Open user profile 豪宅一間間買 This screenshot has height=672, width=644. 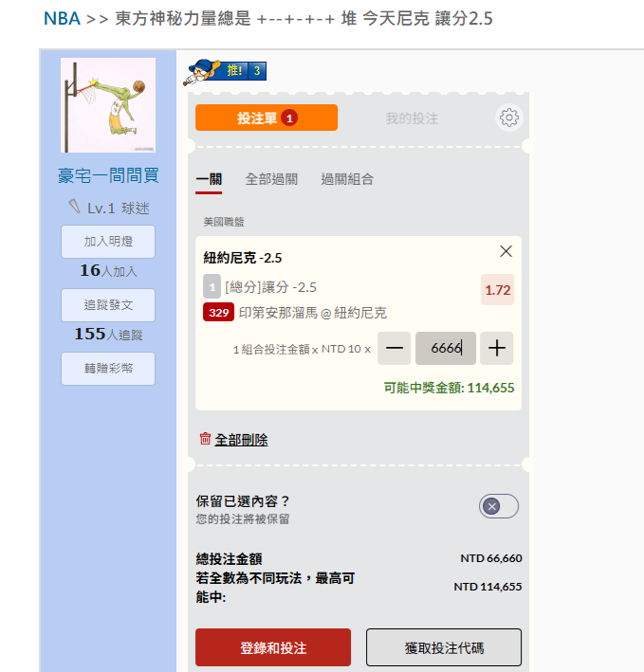108,175
